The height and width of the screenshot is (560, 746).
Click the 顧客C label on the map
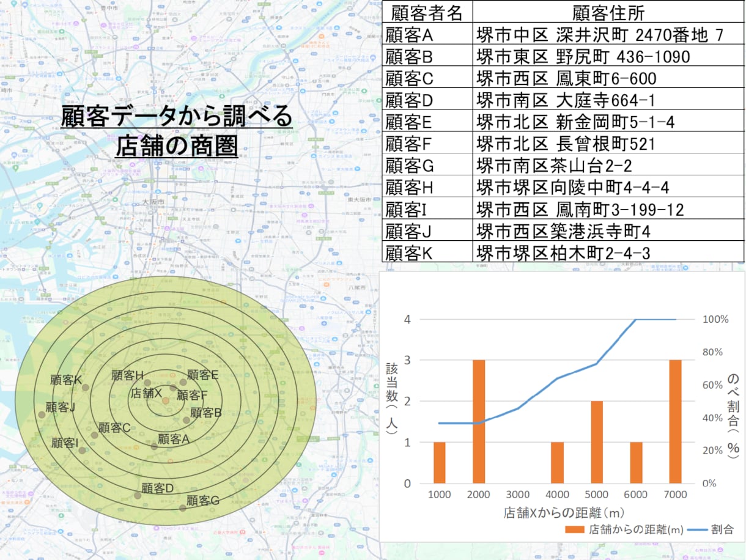[x=114, y=427]
